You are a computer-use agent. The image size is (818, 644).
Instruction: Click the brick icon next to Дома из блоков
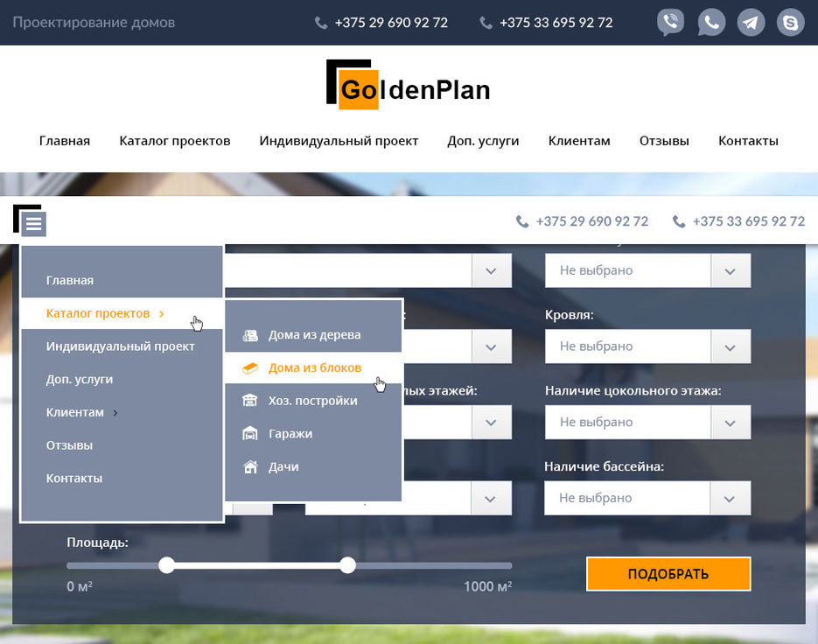[x=252, y=367]
